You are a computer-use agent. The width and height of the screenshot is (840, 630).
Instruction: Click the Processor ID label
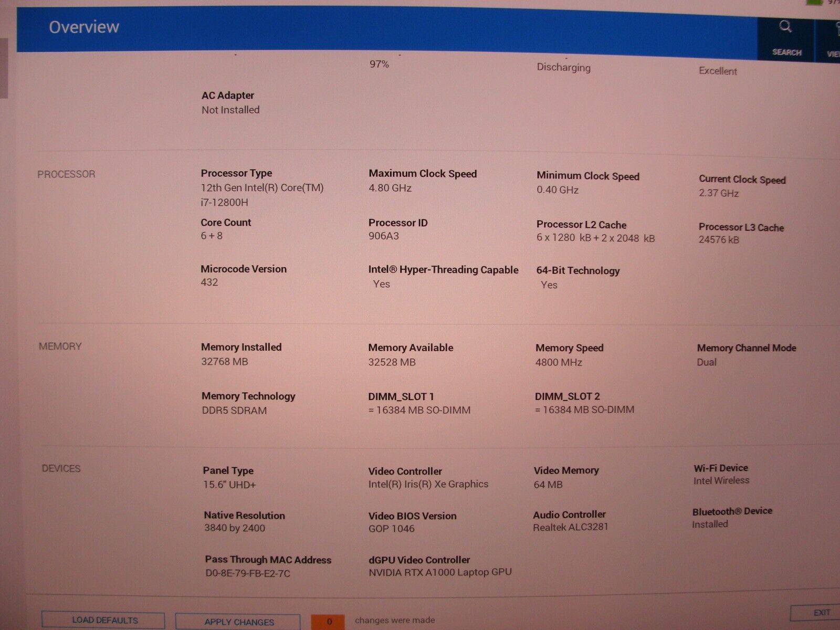coord(398,223)
